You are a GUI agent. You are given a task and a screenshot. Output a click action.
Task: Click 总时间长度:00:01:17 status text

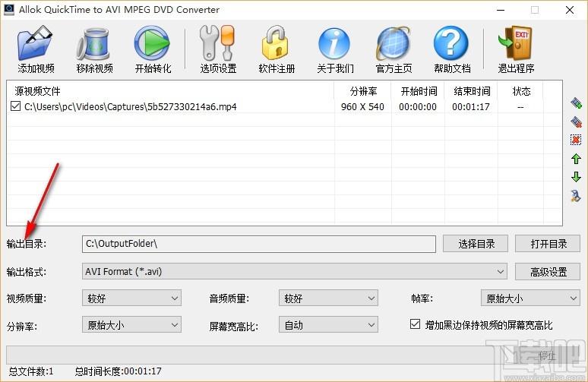[118, 371]
